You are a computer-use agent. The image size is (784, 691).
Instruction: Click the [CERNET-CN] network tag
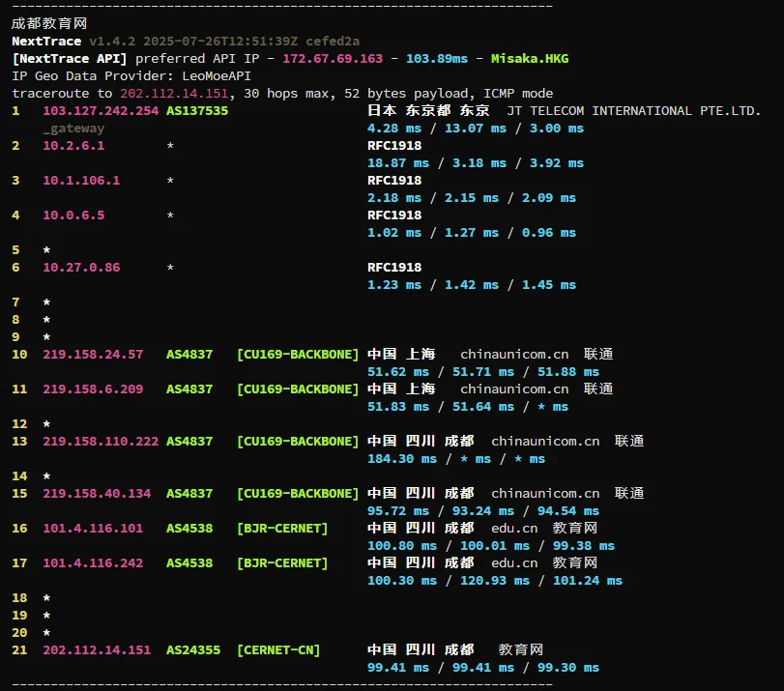[x=278, y=649]
